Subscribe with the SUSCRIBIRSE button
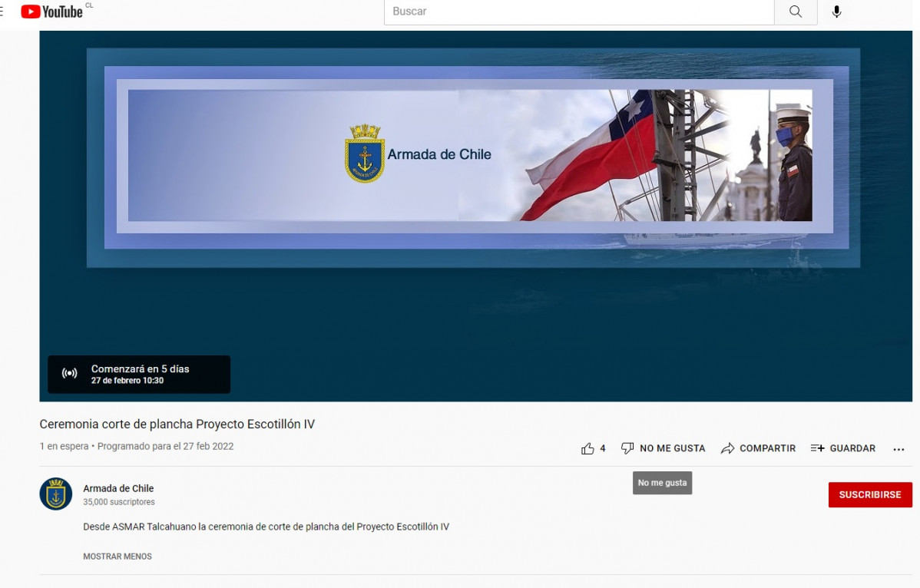The width and height of the screenshot is (920, 588). click(870, 495)
